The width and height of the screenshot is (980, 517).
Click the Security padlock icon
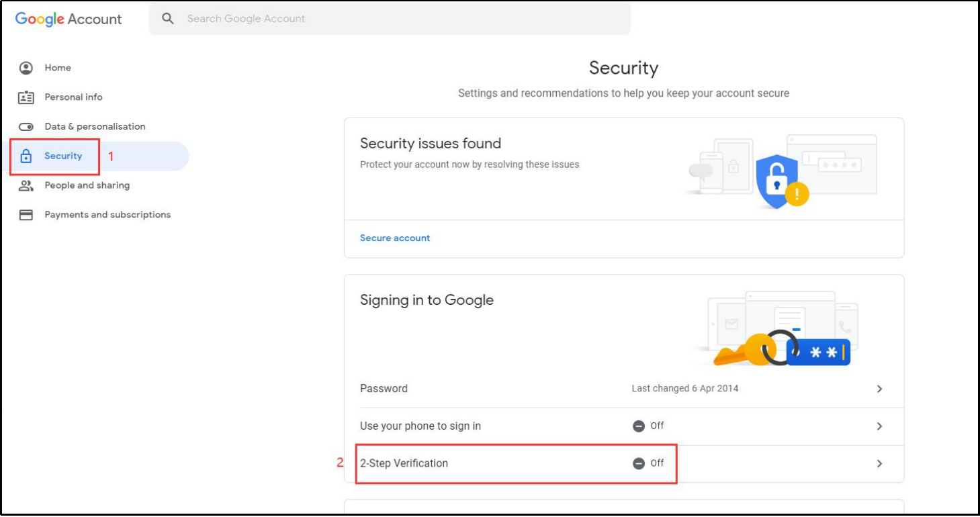coord(26,156)
